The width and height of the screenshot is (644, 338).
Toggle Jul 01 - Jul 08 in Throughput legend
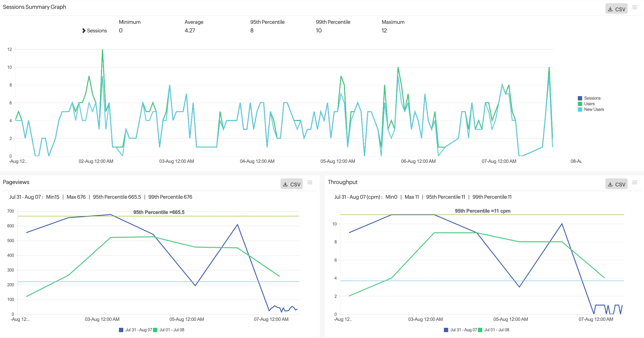coord(496,330)
